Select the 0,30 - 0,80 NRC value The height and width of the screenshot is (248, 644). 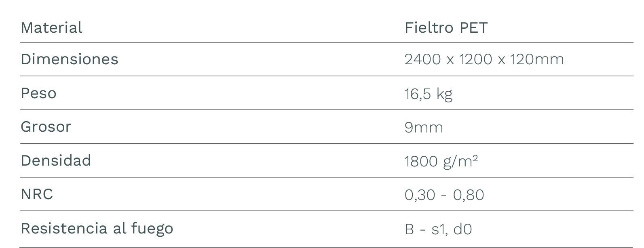point(444,195)
